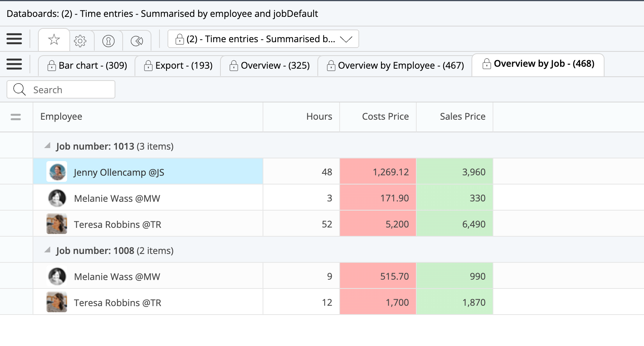The width and height of the screenshot is (644, 346).
Task: Open the hamburger menu beside view tabs
Action: click(14, 64)
